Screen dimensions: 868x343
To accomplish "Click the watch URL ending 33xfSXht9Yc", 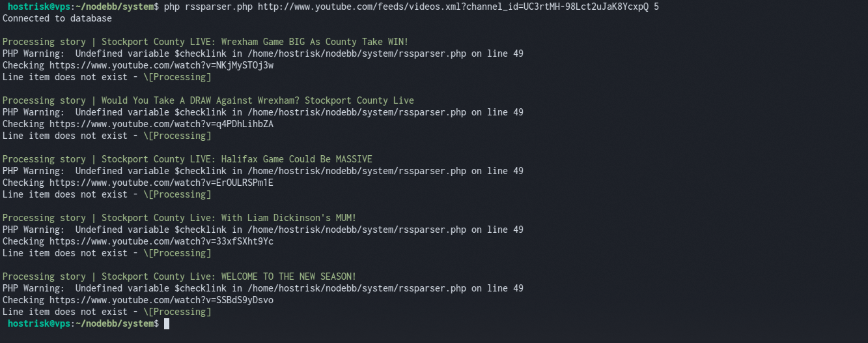I will (x=161, y=241).
